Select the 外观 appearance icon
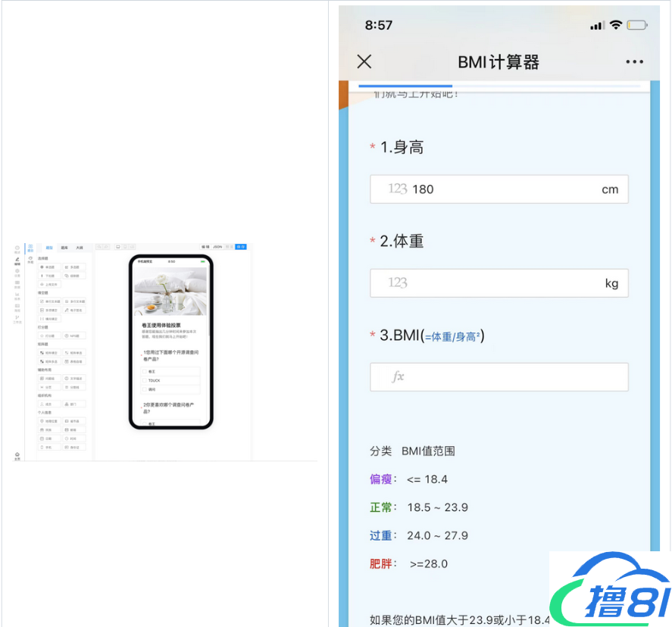 (30, 260)
